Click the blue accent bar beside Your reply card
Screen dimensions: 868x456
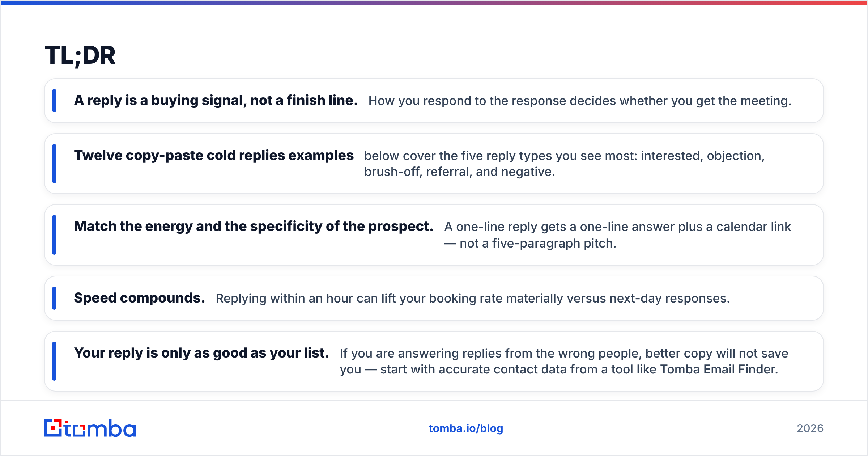[x=54, y=361]
